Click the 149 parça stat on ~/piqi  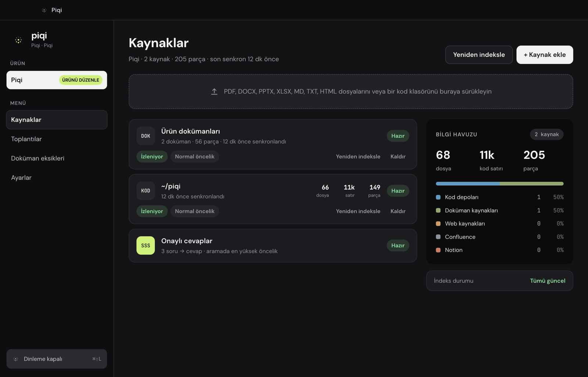[x=374, y=191]
